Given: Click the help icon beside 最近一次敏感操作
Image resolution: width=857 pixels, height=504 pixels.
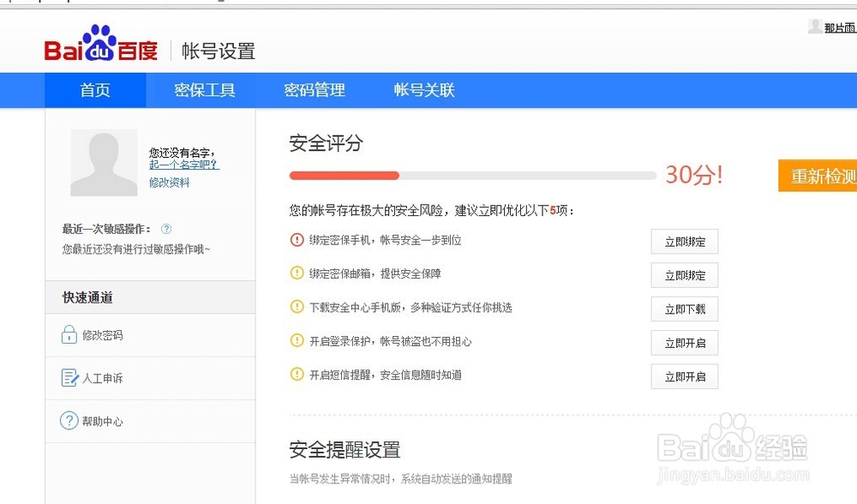Looking at the screenshot, I should [x=166, y=229].
